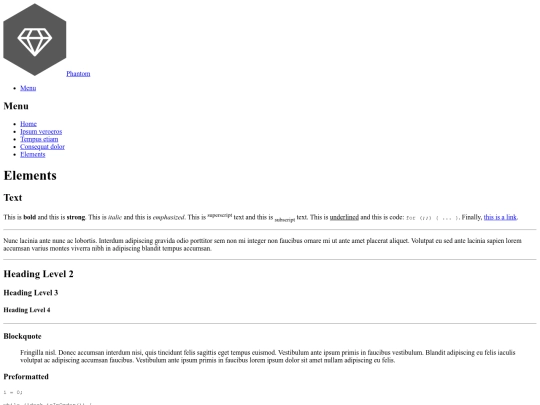Open the Phantom link beside the logo
Viewport: 540px width, 405px height.
click(78, 74)
